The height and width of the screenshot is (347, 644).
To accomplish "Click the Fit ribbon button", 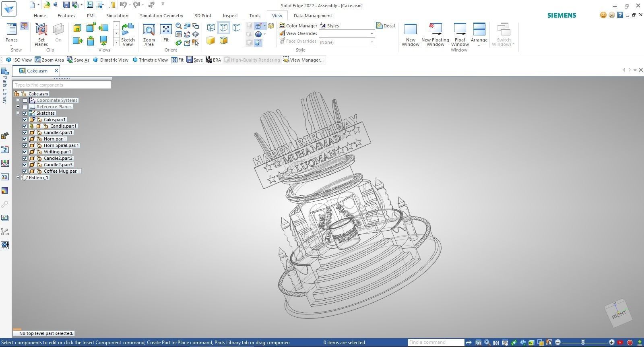I will pyautogui.click(x=166, y=33).
